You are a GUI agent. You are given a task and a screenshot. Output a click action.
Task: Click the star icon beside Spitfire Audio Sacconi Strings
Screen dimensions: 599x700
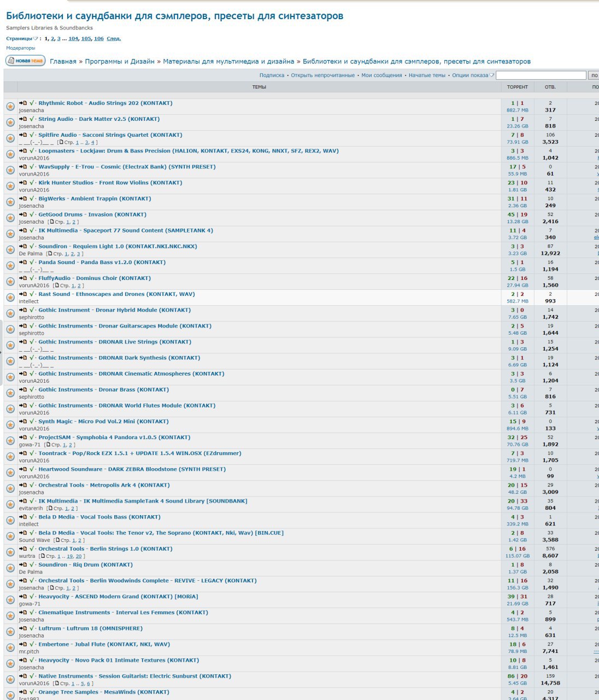[10, 138]
